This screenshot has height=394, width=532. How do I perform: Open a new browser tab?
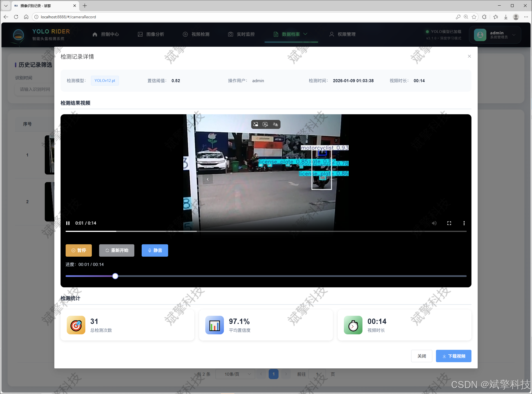(85, 6)
